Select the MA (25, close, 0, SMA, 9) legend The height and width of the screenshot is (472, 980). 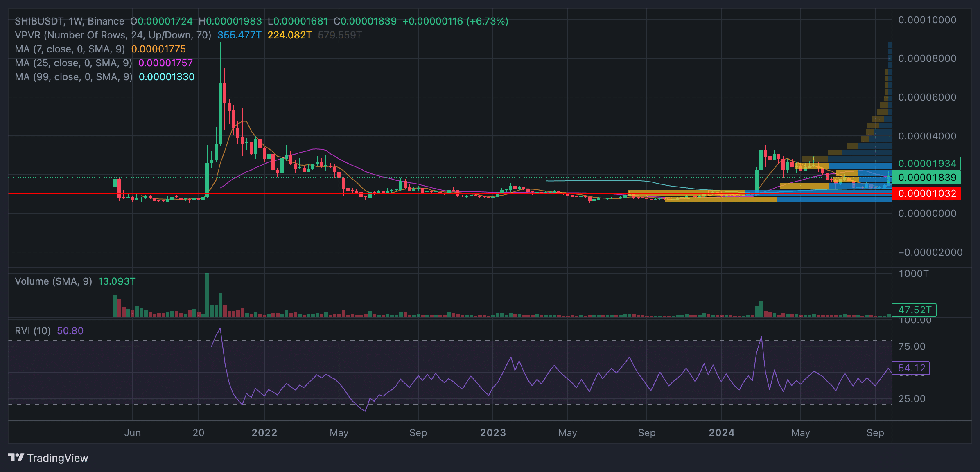click(74, 63)
